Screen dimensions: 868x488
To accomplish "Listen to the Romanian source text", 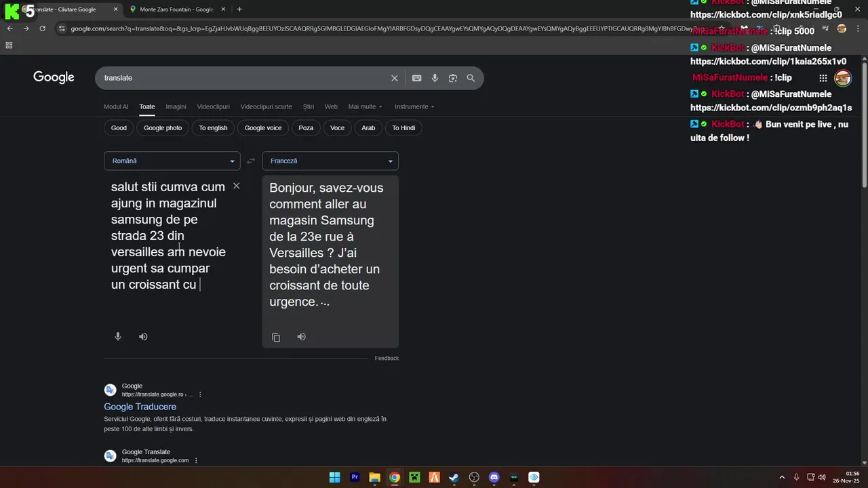I will [143, 336].
